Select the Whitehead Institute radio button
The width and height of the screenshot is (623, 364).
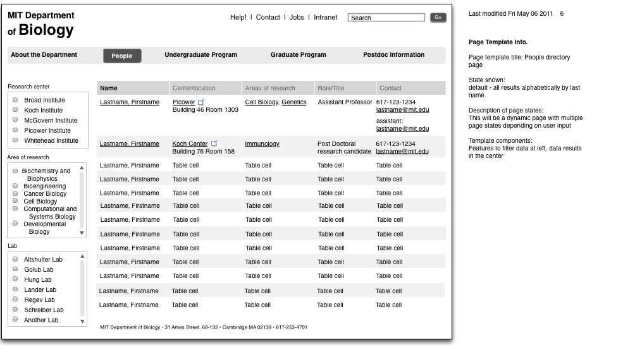pos(15,140)
